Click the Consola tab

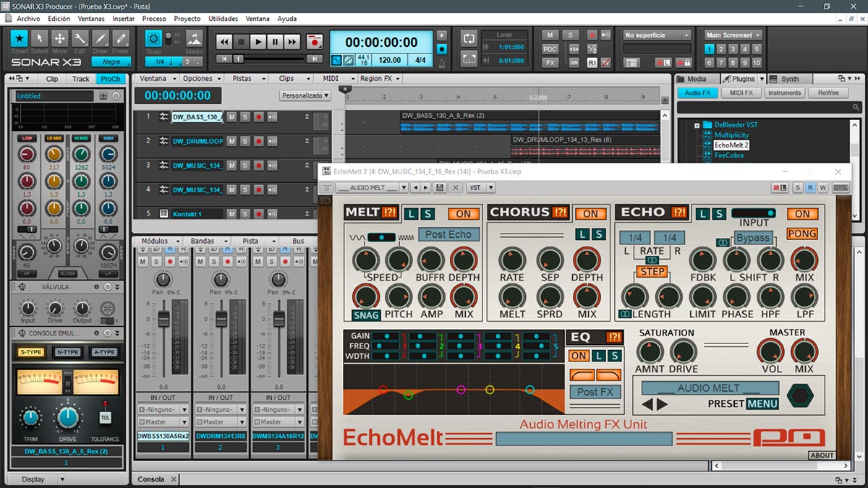point(151,479)
